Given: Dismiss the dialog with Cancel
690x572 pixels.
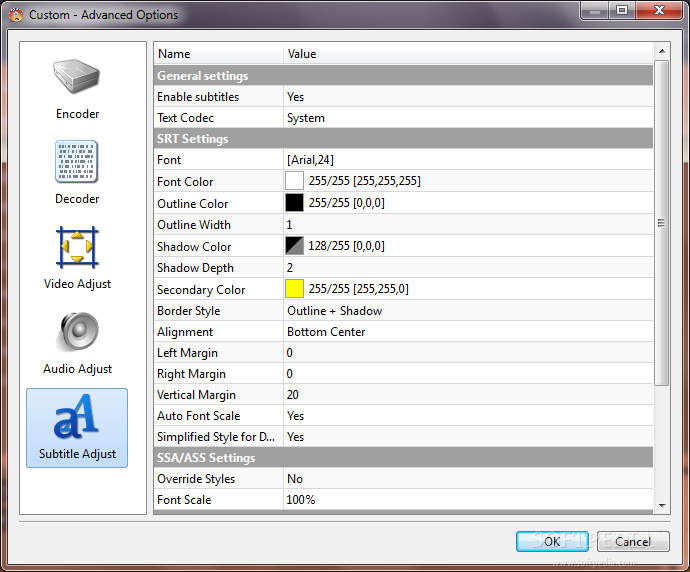Looking at the screenshot, I should click(x=633, y=541).
